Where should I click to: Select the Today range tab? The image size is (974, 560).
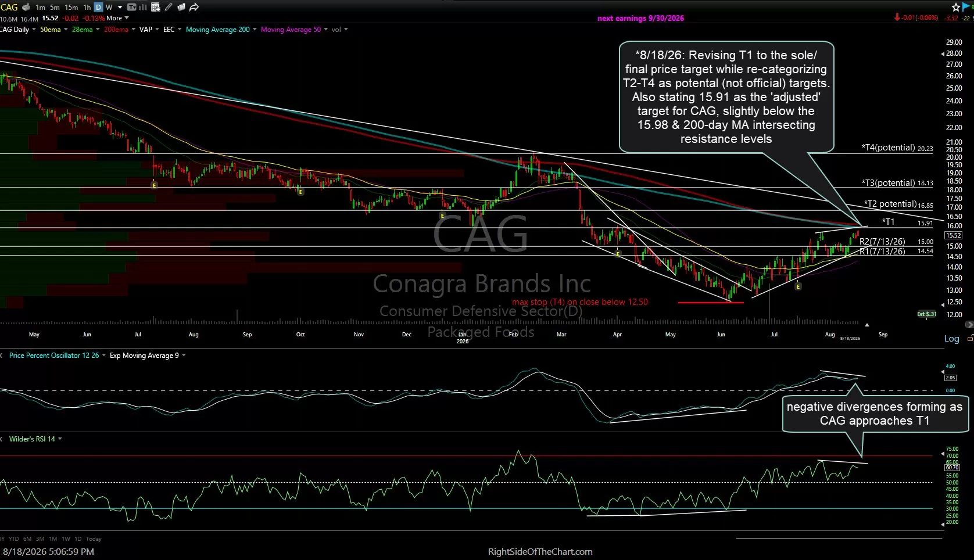pos(94,539)
